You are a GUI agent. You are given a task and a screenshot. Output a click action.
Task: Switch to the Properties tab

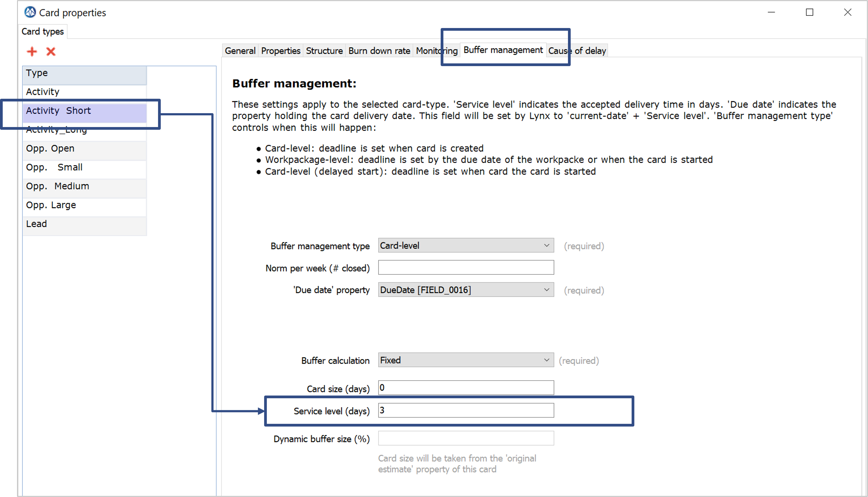coord(280,51)
